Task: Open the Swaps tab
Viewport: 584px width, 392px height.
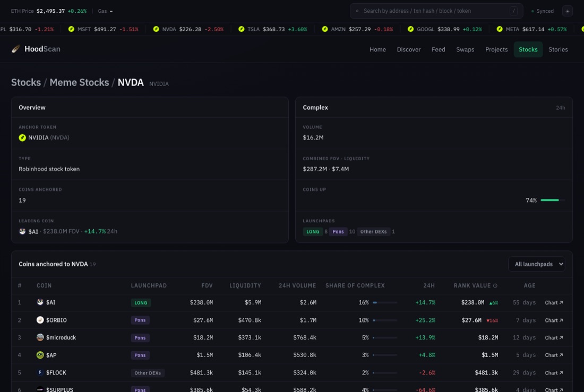Action: 465,49
